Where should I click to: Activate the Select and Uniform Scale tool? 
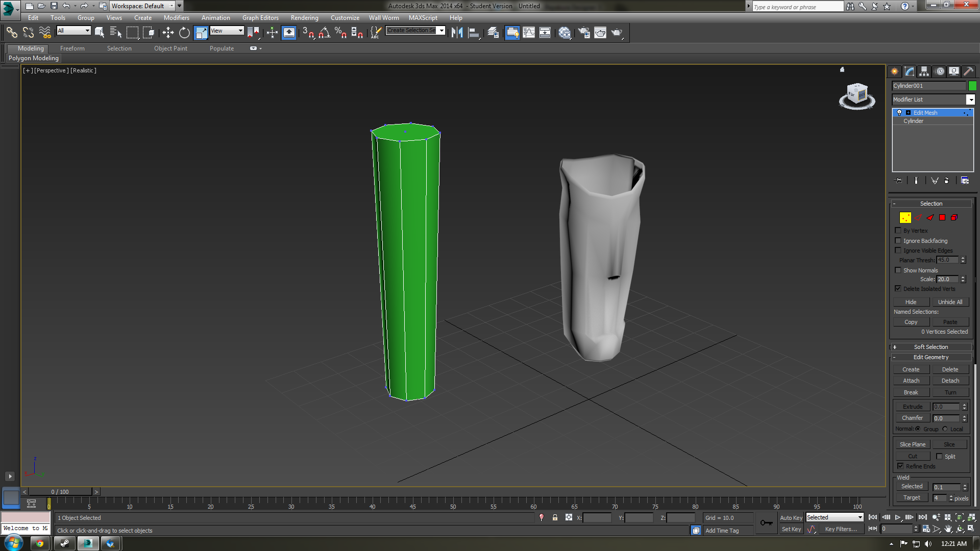pyautogui.click(x=201, y=33)
